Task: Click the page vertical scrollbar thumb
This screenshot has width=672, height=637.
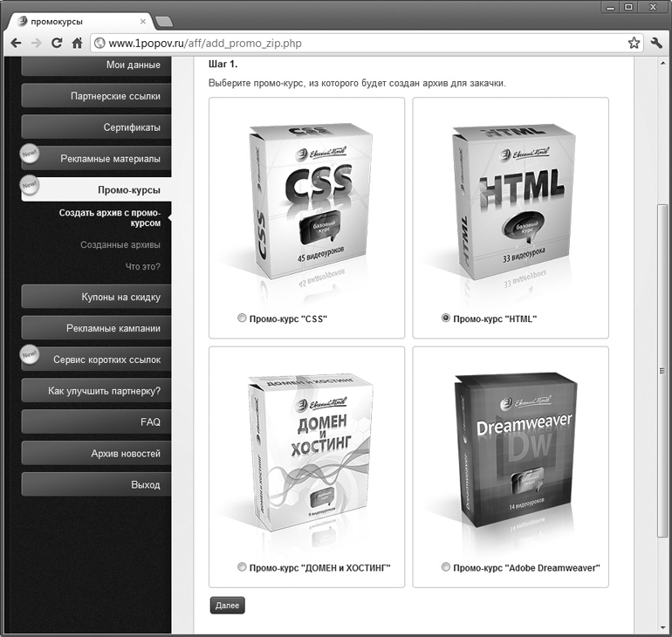Action: pyautogui.click(x=662, y=371)
